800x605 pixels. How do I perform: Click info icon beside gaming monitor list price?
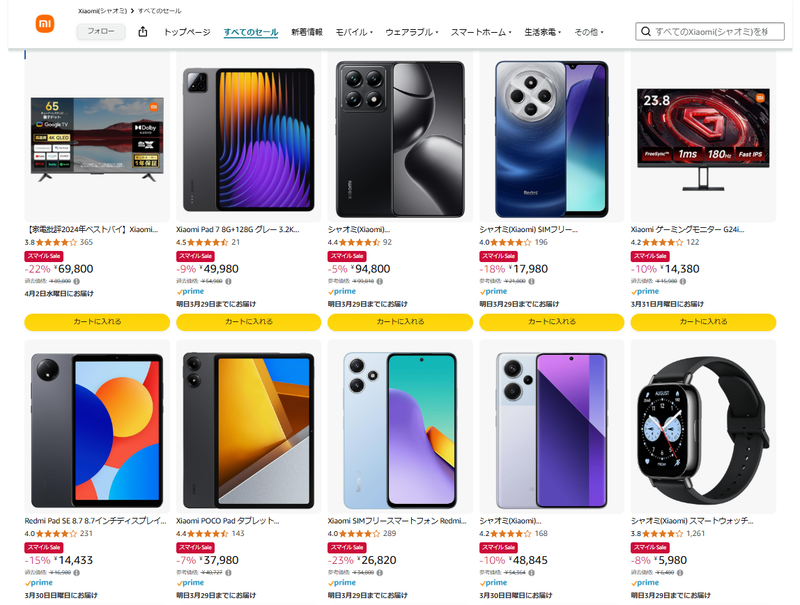point(683,281)
